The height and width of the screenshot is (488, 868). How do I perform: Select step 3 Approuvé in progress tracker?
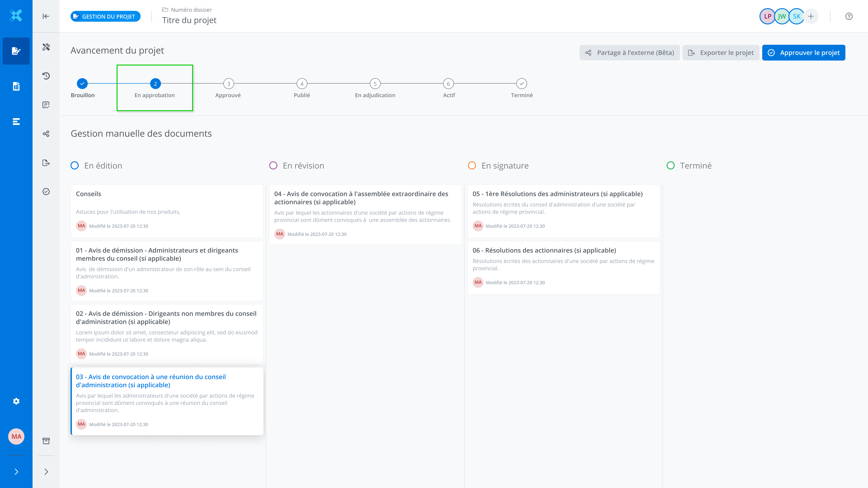tap(229, 84)
